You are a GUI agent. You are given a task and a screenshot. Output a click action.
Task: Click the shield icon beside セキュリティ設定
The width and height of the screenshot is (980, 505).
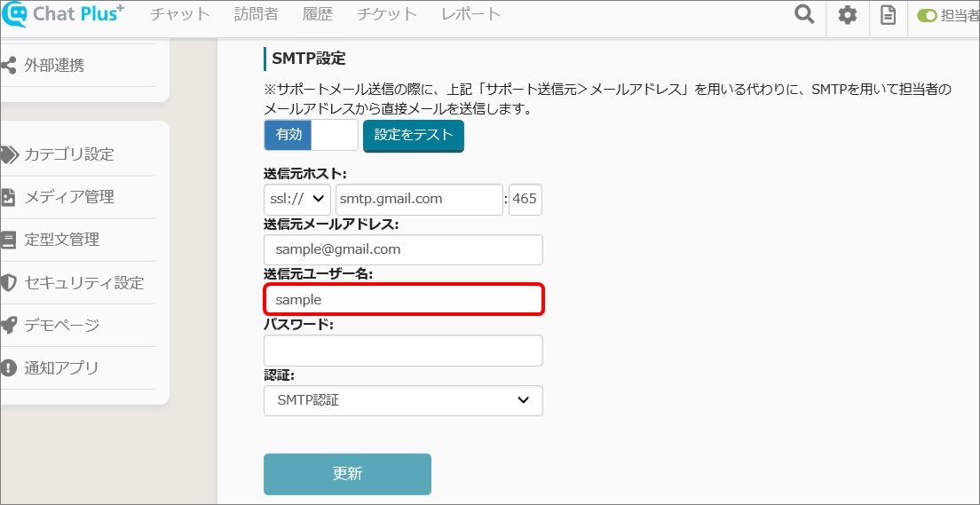pos(7,282)
